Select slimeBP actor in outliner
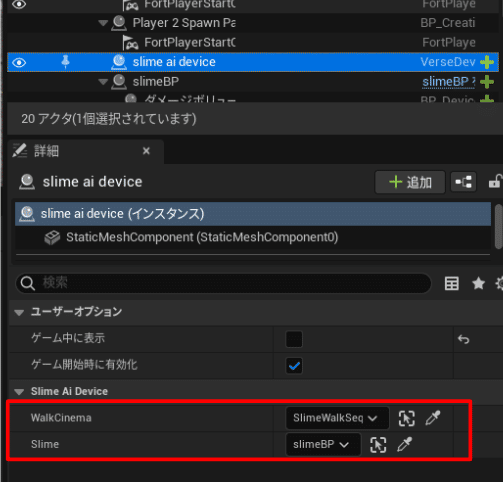 (x=155, y=82)
